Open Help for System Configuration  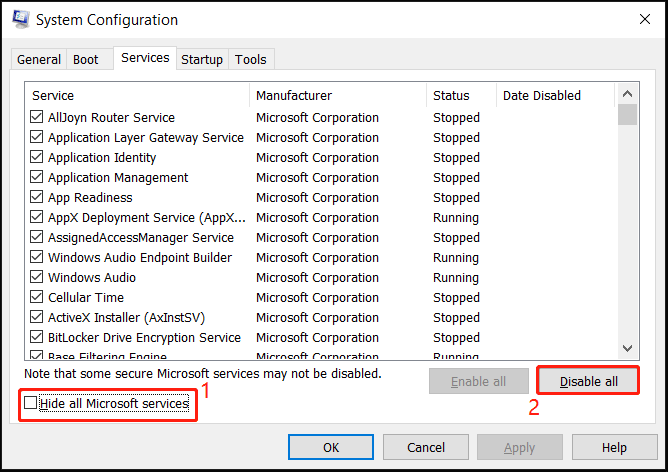tap(614, 447)
